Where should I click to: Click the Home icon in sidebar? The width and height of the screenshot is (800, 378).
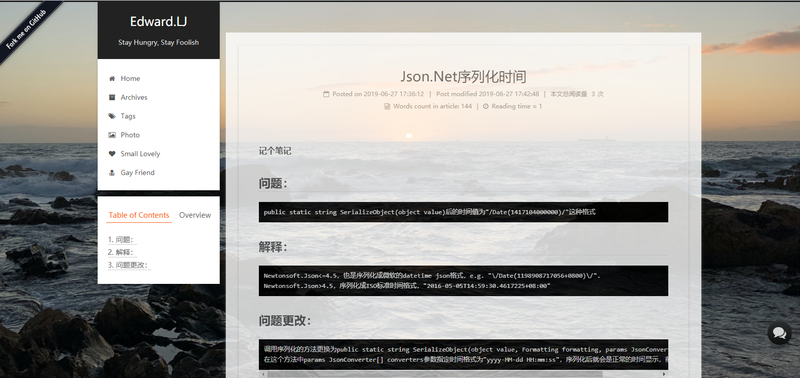click(112, 79)
